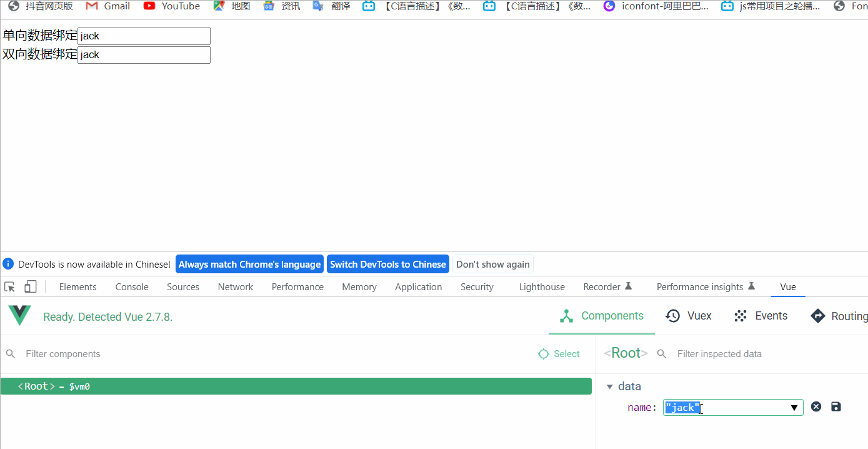Open the YouTube bookmark
The width and height of the screenshot is (868, 449).
[171, 6]
